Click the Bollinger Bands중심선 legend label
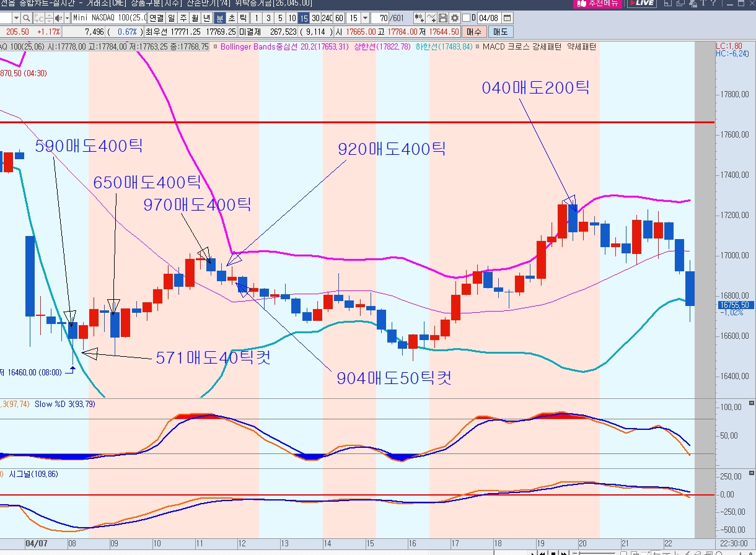This screenshot has height=555, width=756. coord(258,46)
